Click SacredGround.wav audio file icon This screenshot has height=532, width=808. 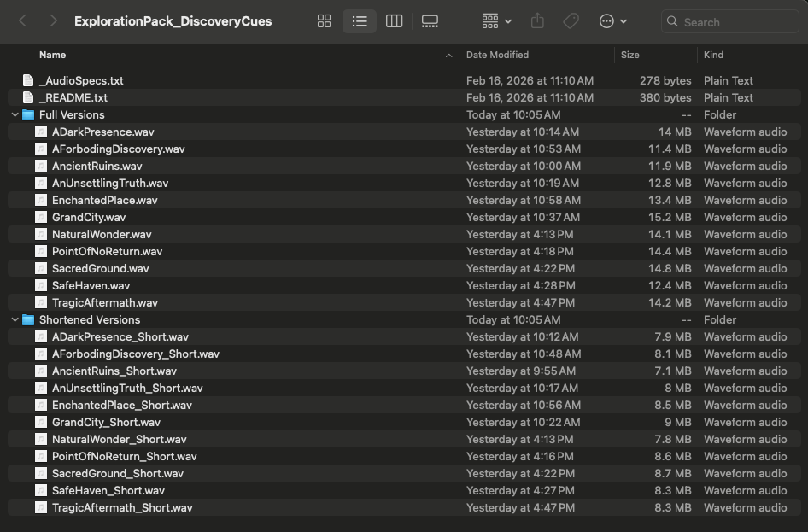coord(41,268)
